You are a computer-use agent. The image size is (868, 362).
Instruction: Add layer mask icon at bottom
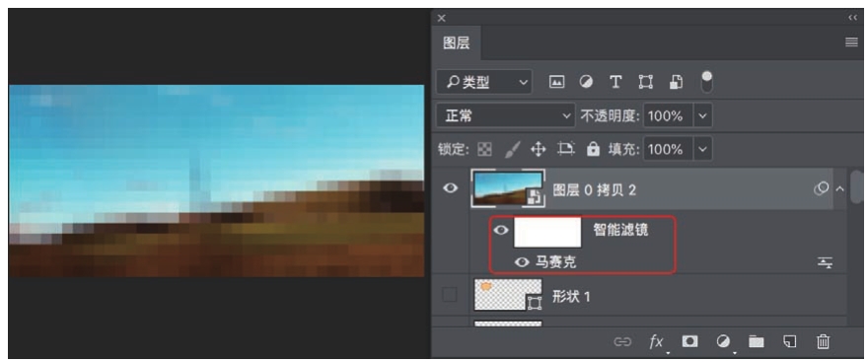pyautogui.click(x=689, y=341)
